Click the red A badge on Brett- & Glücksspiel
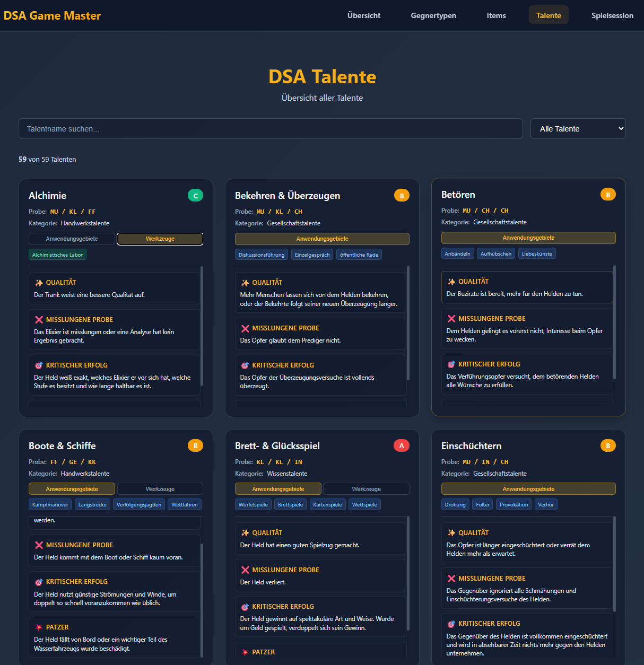This screenshot has height=665, width=644. coord(401,446)
